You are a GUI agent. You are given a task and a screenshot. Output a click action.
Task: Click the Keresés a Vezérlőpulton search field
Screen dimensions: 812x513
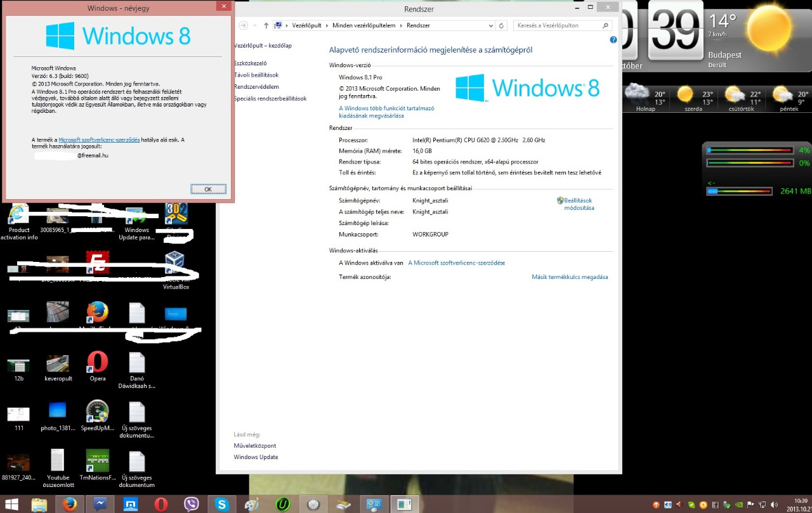tap(563, 25)
